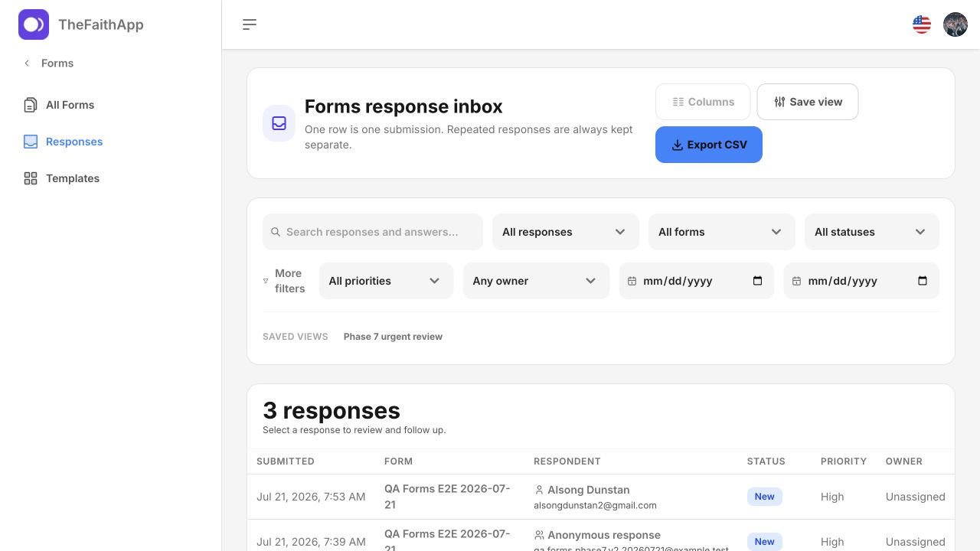Click email alsongdunstan2@gmail.com

pos(595,505)
